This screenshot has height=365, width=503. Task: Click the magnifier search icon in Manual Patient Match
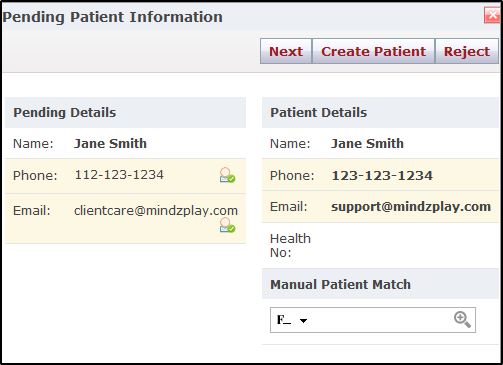pyautogui.click(x=462, y=320)
